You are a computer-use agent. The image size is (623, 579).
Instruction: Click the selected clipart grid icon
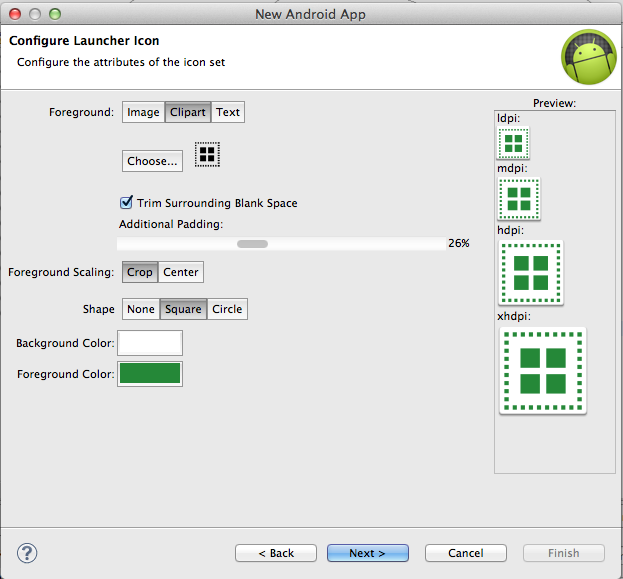pyautogui.click(x=207, y=154)
